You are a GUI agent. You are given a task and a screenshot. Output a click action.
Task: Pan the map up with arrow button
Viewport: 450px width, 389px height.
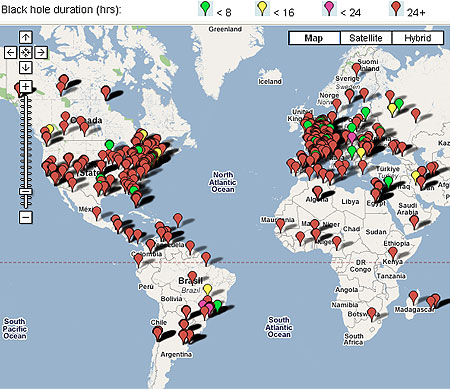click(x=26, y=37)
